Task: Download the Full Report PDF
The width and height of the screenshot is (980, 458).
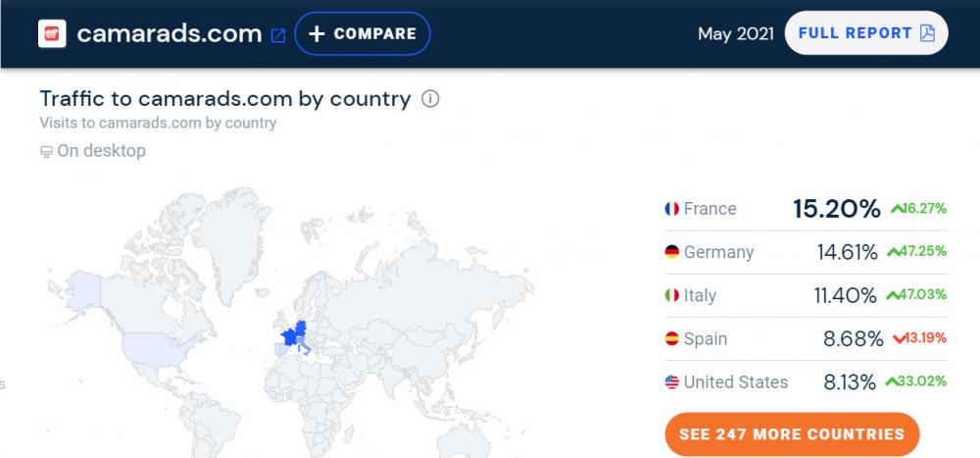Action: click(x=866, y=33)
